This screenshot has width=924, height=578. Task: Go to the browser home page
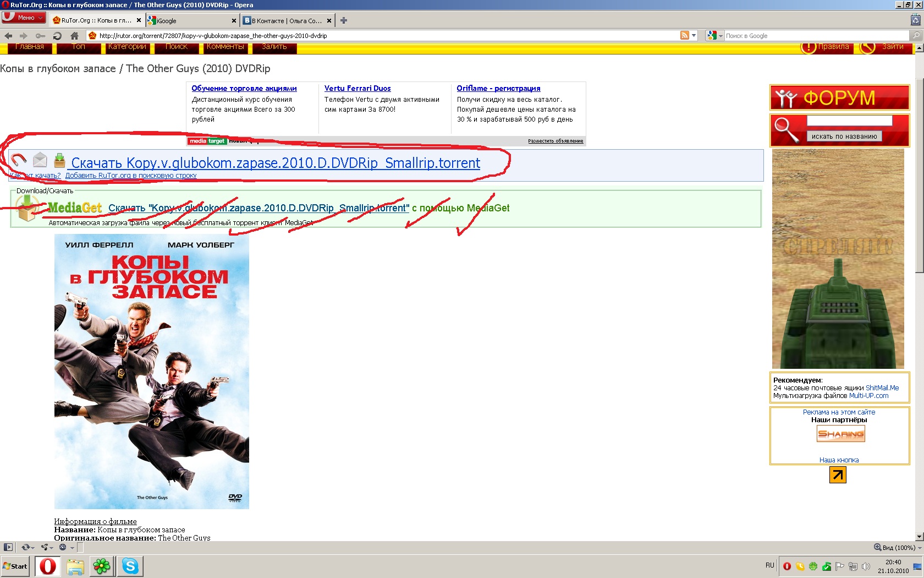click(x=74, y=36)
